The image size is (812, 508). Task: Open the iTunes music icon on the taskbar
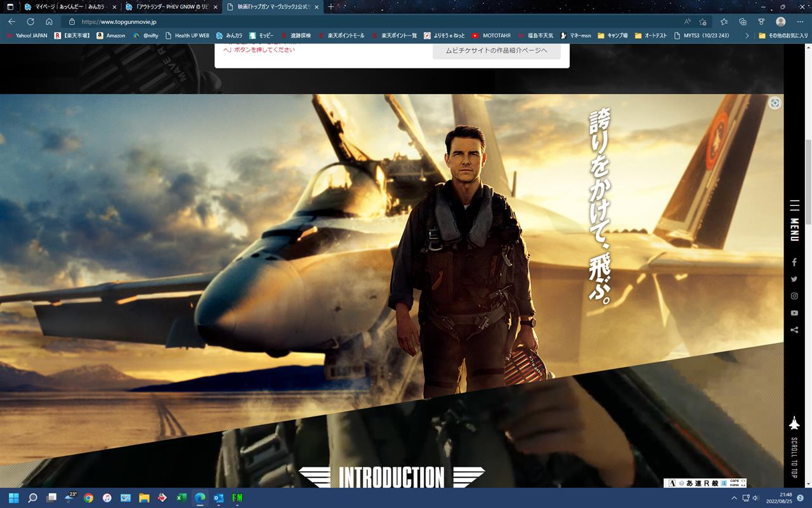pyautogui.click(x=107, y=498)
